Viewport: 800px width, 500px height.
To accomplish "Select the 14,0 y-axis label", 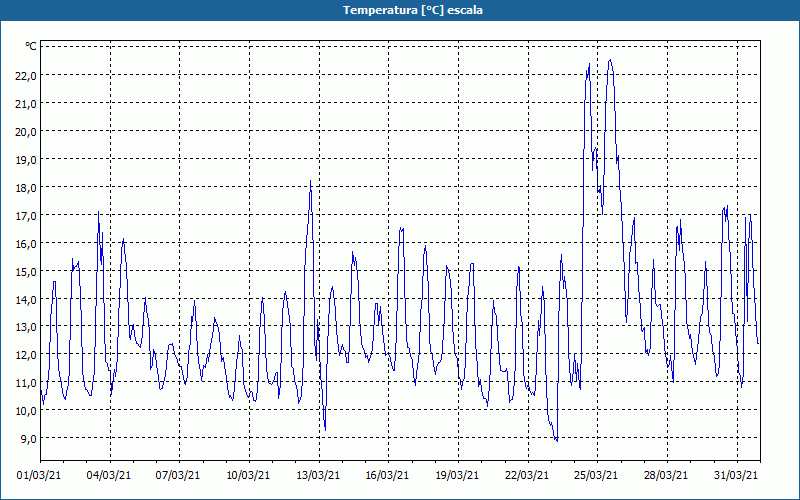I will (x=26, y=299).
